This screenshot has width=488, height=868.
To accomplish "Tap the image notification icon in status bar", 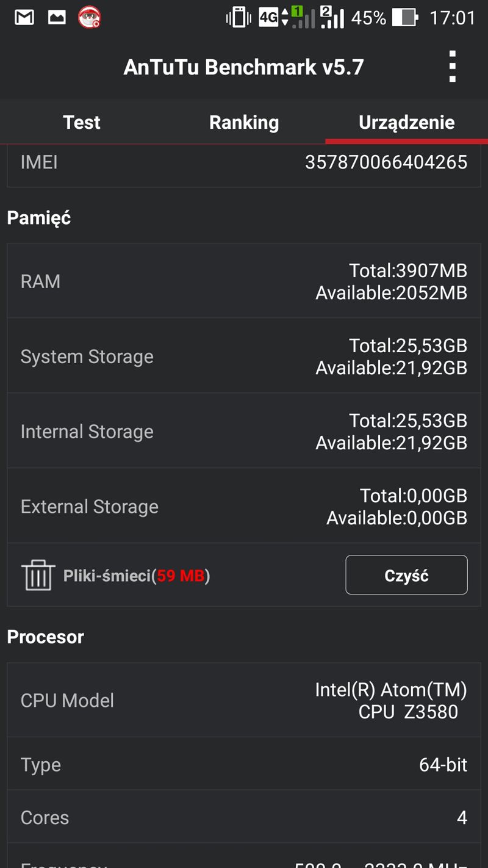I will click(57, 18).
